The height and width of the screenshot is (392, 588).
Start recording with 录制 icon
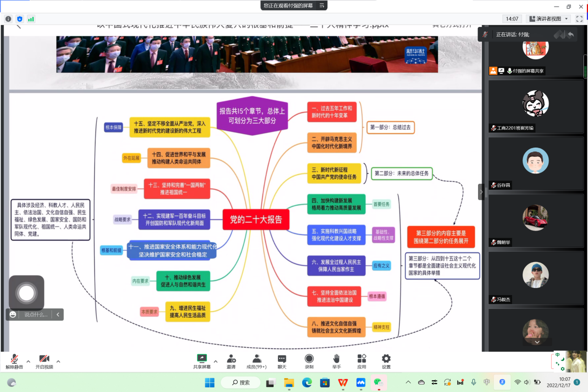(309, 361)
